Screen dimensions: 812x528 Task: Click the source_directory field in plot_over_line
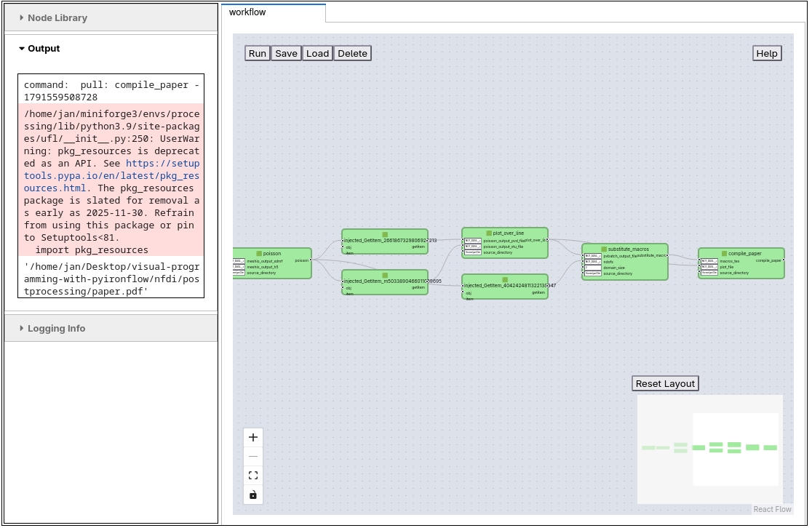(x=473, y=252)
